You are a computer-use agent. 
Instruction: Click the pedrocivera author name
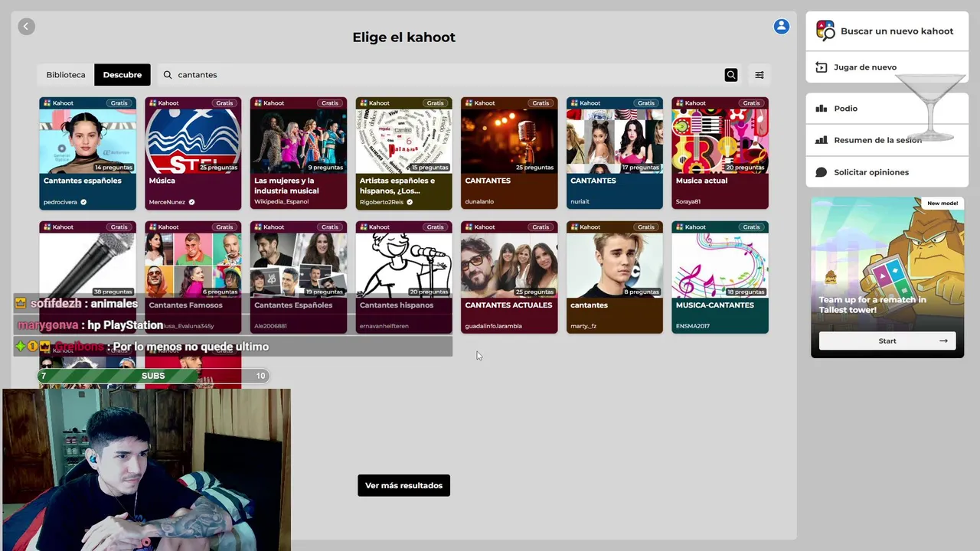click(x=60, y=202)
